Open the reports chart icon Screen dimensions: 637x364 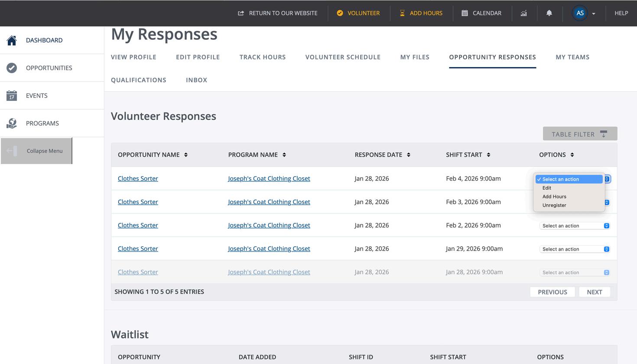pos(524,13)
